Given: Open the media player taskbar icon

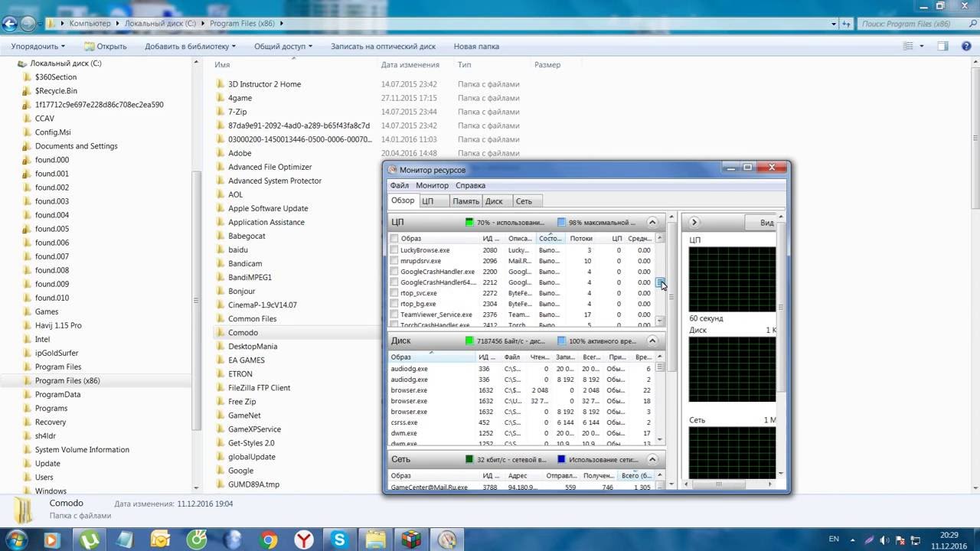Looking at the screenshot, I should (51, 540).
